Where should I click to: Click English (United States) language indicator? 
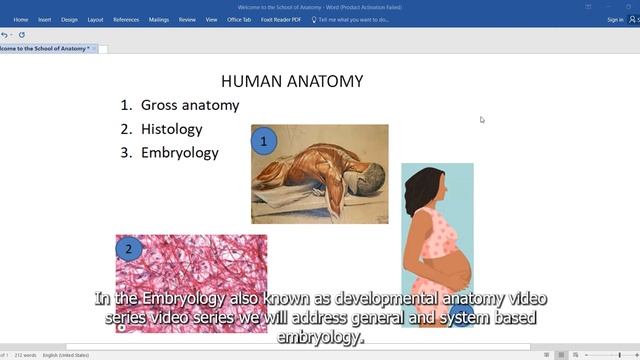coord(66,355)
